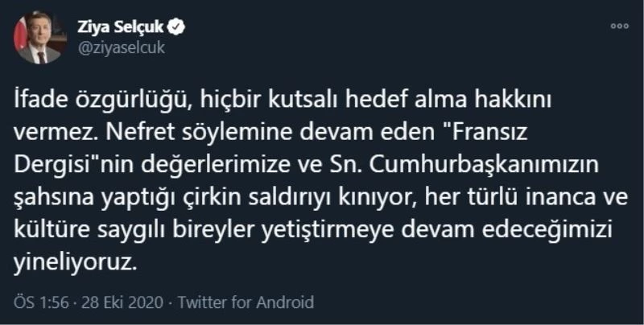Image resolution: width=644 pixels, height=325 pixels.
Task: Open the three-dot more options menu
Action: click(x=619, y=26)
